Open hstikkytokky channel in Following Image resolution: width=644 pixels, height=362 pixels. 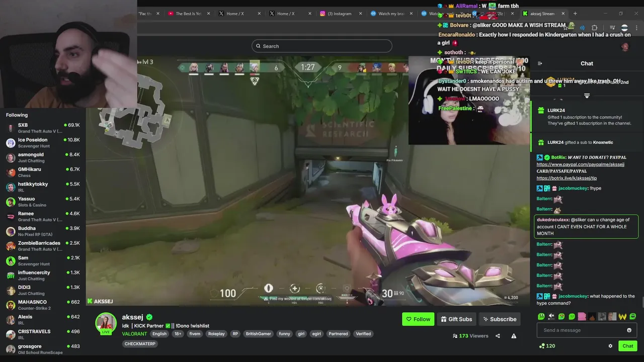pos(43,187)
